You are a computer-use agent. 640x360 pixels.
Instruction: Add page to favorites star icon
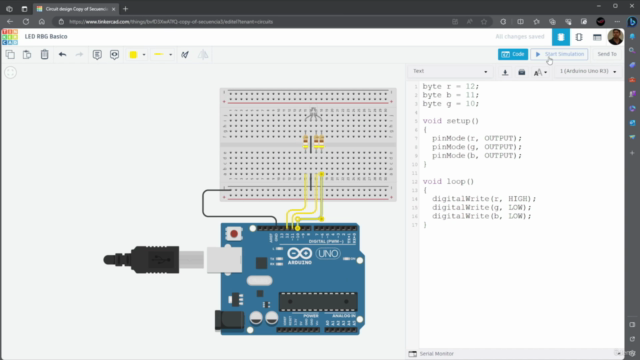coord(484,22)
